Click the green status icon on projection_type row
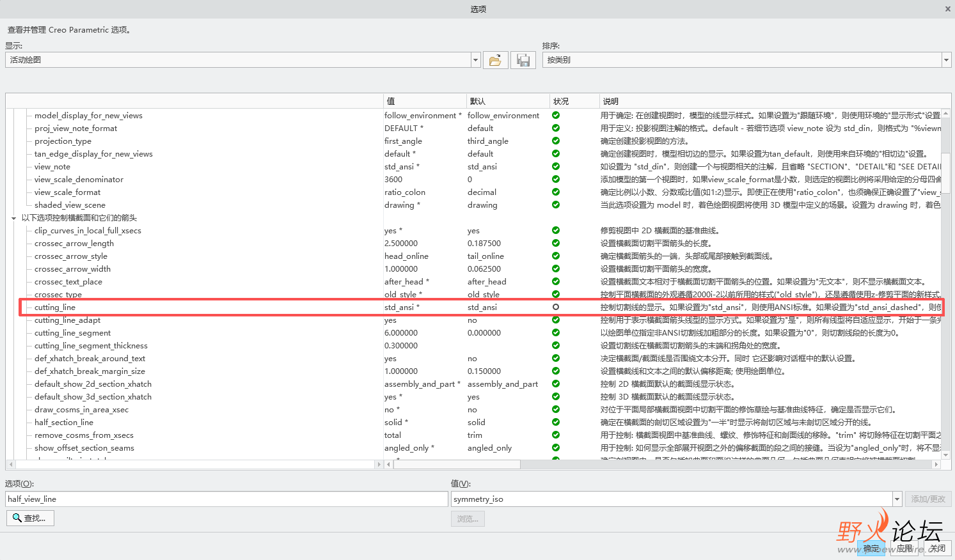Screen dimensions: 955x560 click(x=555, y=141)
